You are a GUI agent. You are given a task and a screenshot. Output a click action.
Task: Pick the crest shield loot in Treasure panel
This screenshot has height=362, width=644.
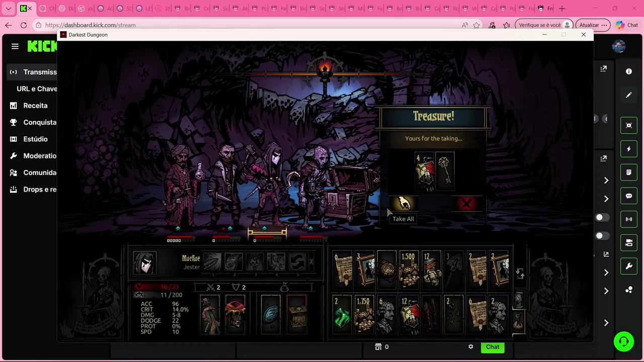pos(424,171)
